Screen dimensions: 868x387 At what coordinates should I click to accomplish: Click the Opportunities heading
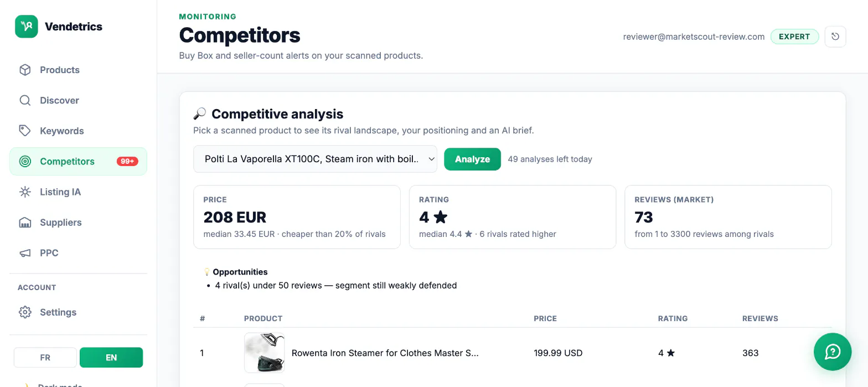tap(240, 272)
